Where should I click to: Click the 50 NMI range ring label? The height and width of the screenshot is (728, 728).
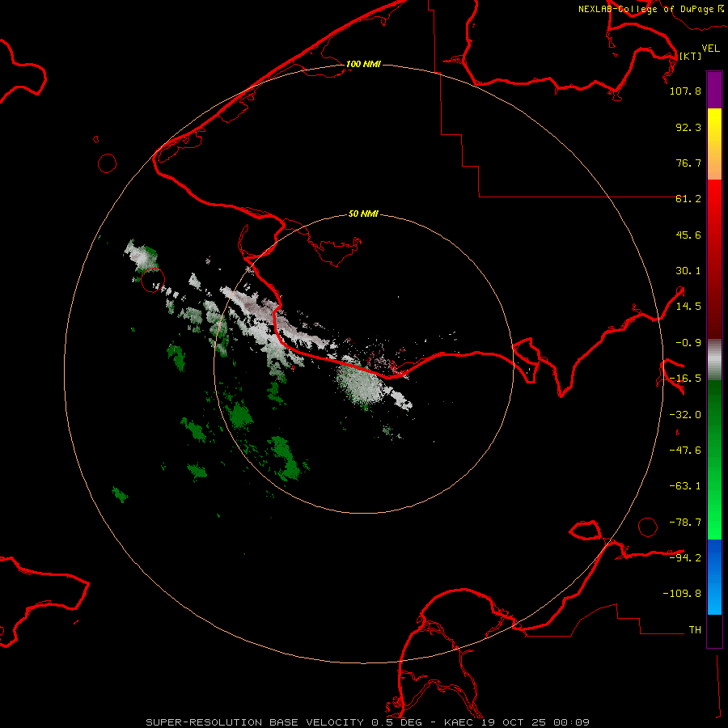pyautogui.click(x=363, y=214)
